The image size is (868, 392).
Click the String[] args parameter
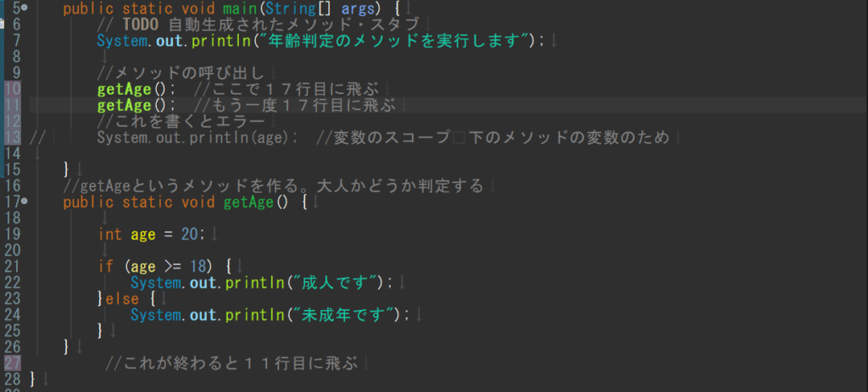[321, 8]
